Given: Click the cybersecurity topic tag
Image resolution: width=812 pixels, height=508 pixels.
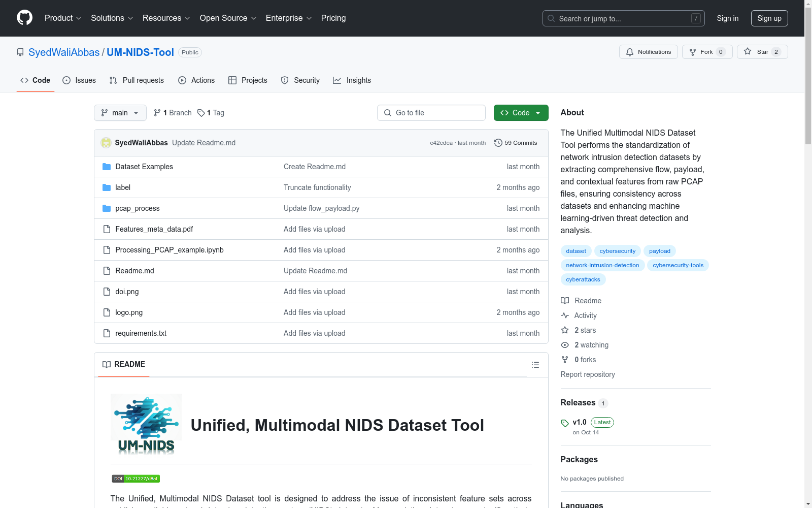Looking at the screenshot, I should (x=618, y=251).
